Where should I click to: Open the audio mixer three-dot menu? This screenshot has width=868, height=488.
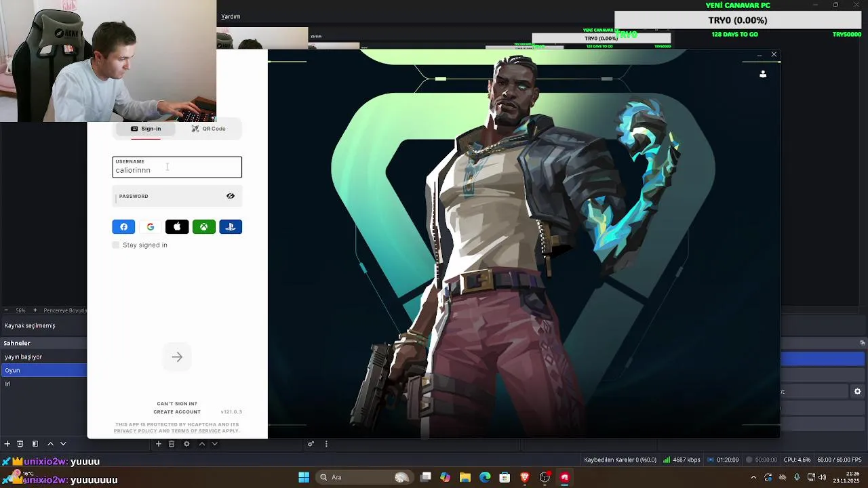[326, 444]
